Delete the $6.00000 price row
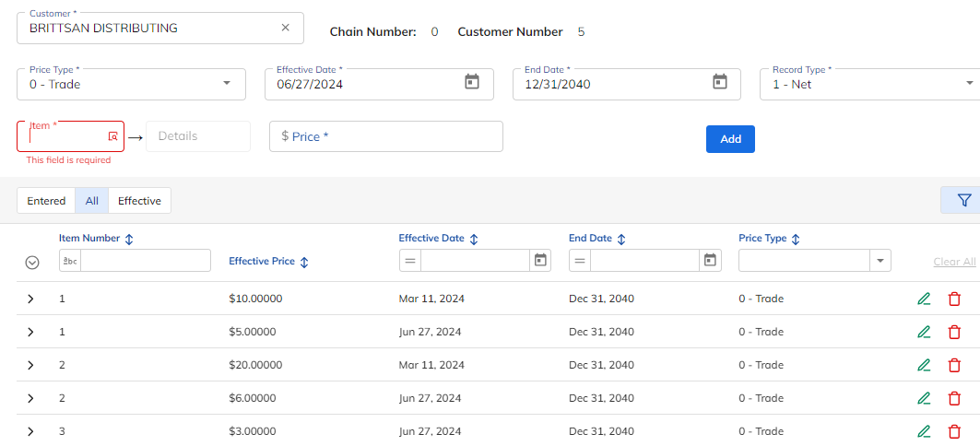This screenshot has width=980, height=446. tap(954, 398)
